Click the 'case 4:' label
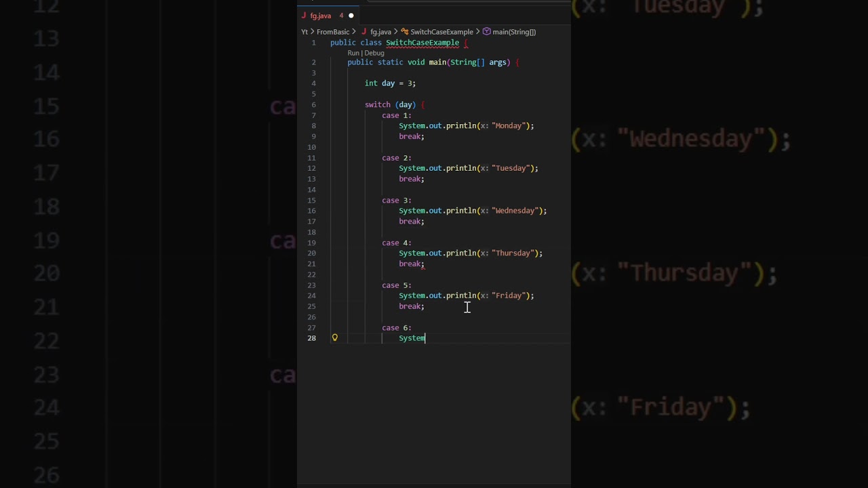Screen dimensions: 868x488 pyautogui.click(x=396, y=243)
